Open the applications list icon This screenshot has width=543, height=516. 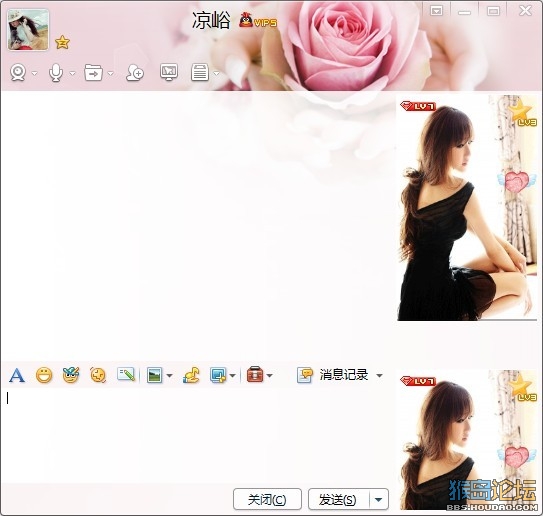click(200, 72)
